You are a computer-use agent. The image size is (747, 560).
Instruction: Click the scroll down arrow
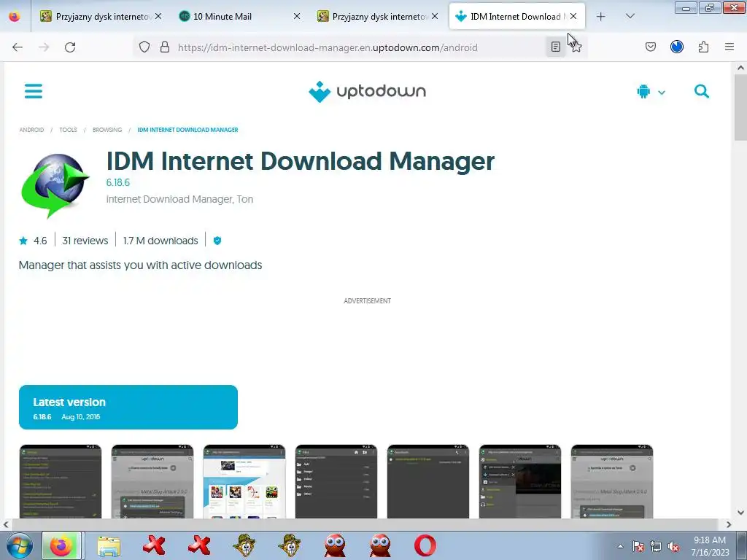pos(740,513)
